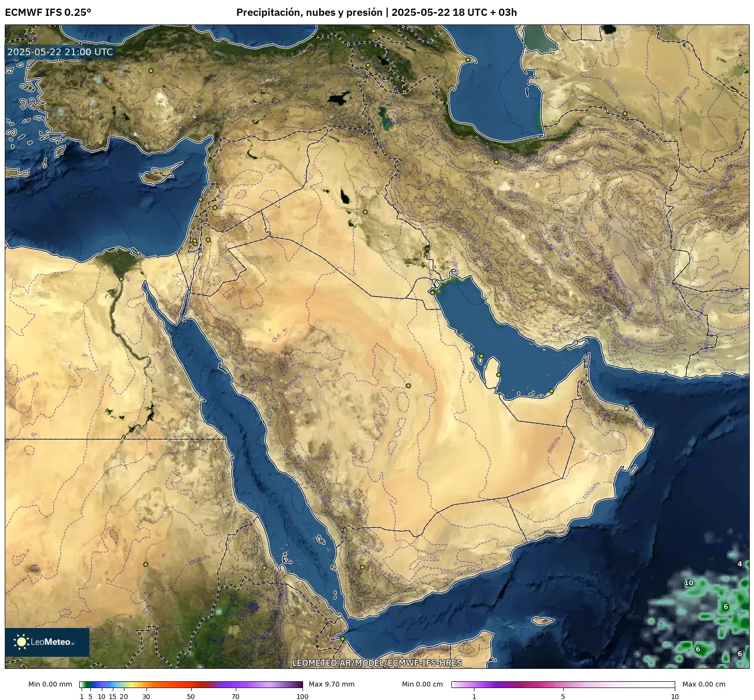The width and height of the screenshot is (754, 700).
Task: Select the Abu Dhabi coastal marker
Action: [551, 391]
